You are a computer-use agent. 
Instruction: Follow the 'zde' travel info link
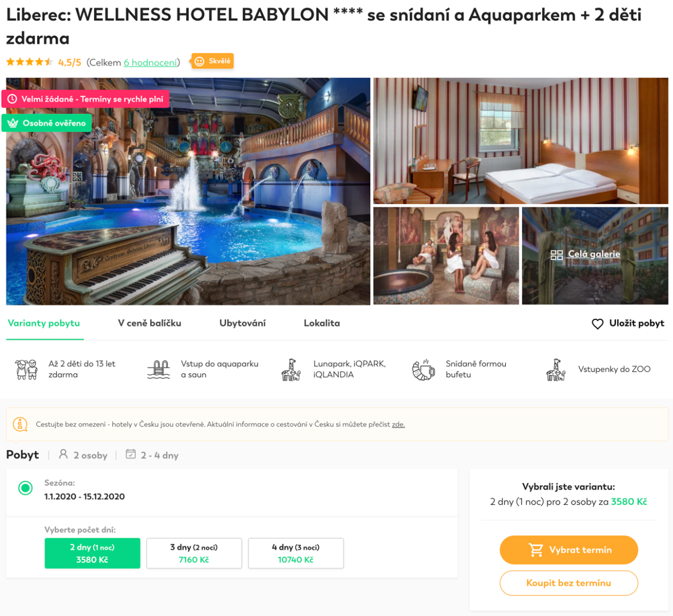[x=398, y=424]
